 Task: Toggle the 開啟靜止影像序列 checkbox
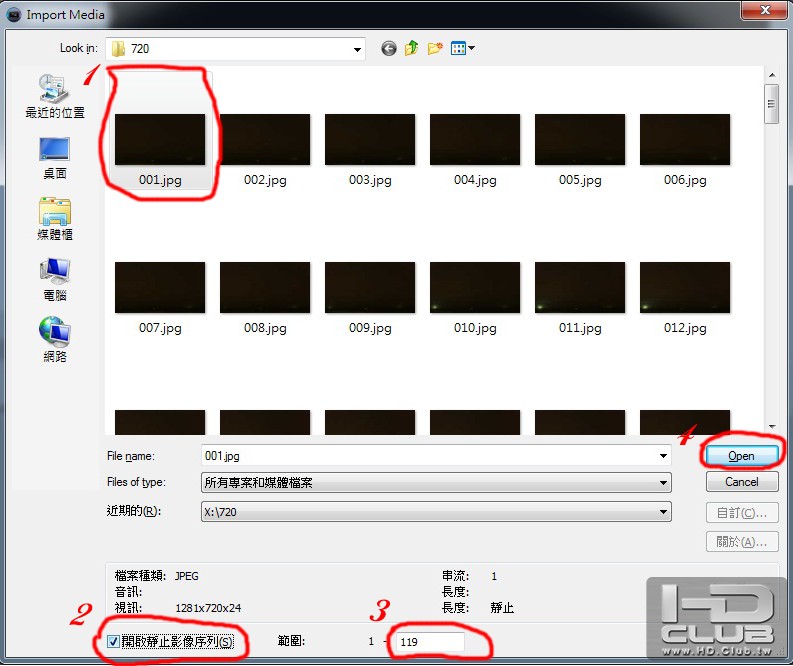pyautogui.click(x=113, y=642)
